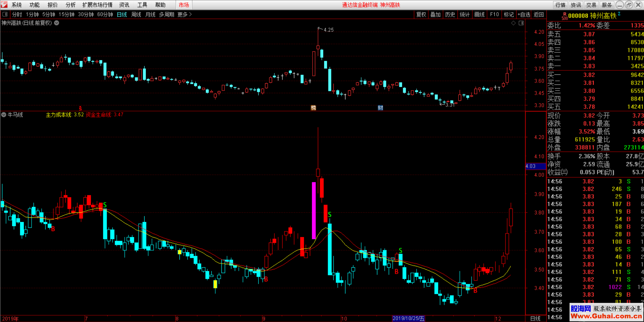Click the green S signal near July
The width and height of the screenshot is (644, 322).
(x=105, y=205)
